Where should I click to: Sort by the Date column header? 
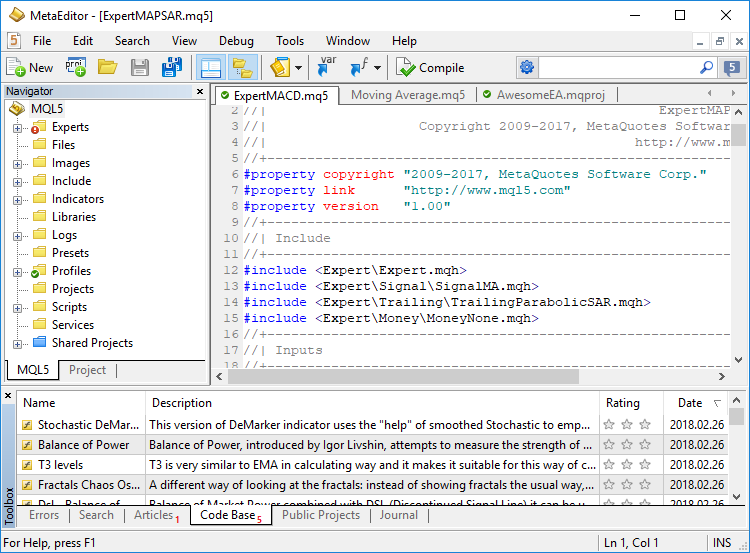click(x=696, y=403)
